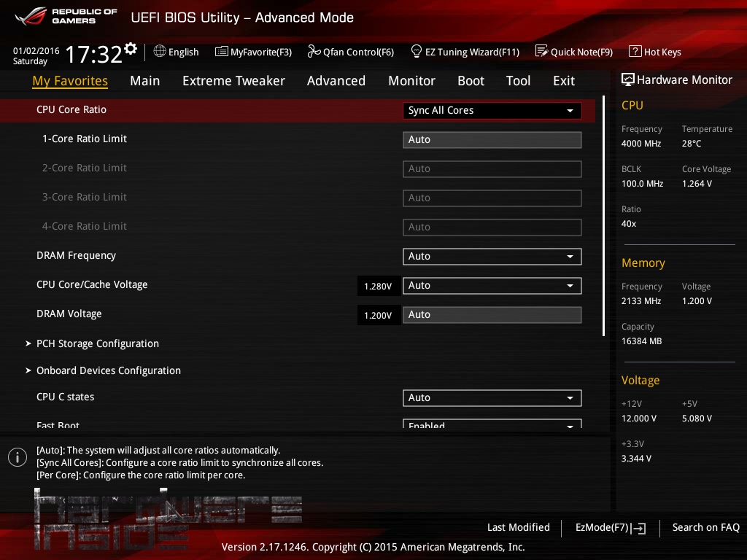
Task: Click the Hot Keys question mark icon
Action: tap(635, 51)
